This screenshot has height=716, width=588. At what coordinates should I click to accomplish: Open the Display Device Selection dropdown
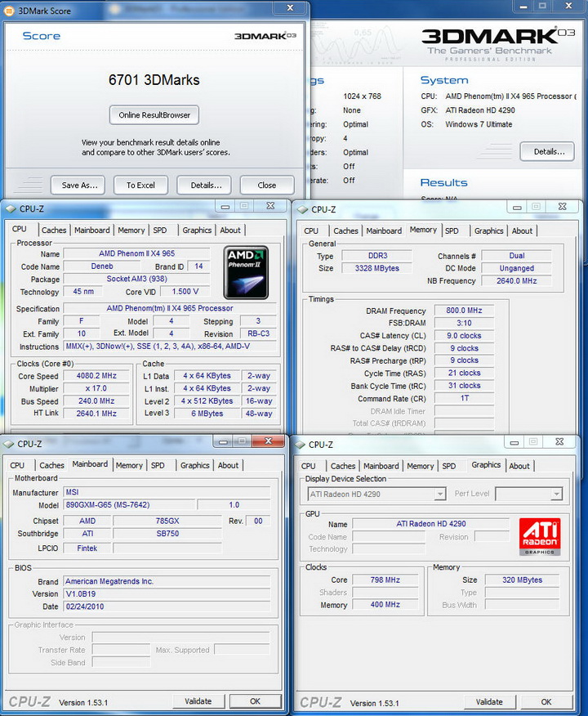[439, 494]
